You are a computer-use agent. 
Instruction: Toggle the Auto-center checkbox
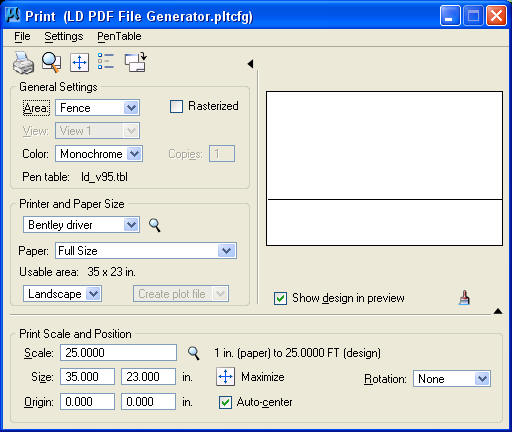[225, 402]
